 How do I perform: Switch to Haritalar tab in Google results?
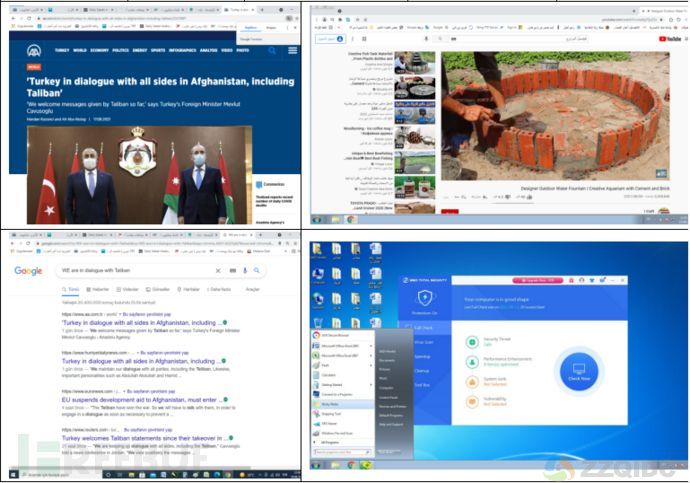tap(188, 289)
